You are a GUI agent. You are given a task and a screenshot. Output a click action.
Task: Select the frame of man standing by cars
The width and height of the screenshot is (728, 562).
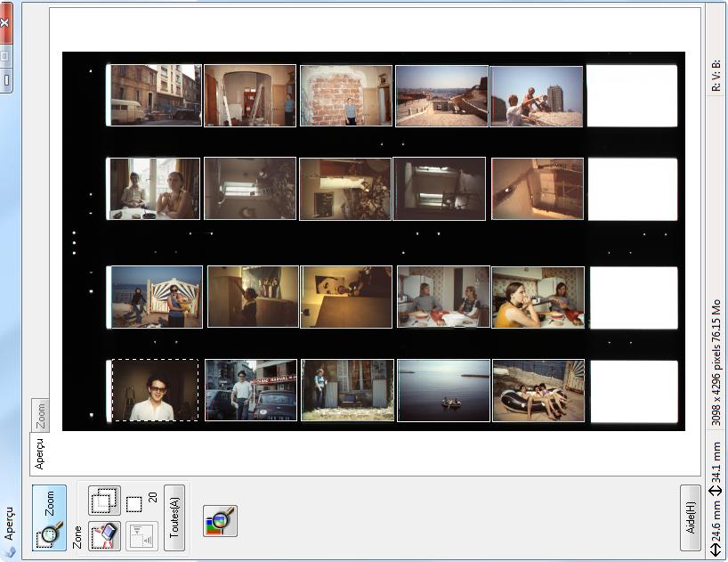251,390
